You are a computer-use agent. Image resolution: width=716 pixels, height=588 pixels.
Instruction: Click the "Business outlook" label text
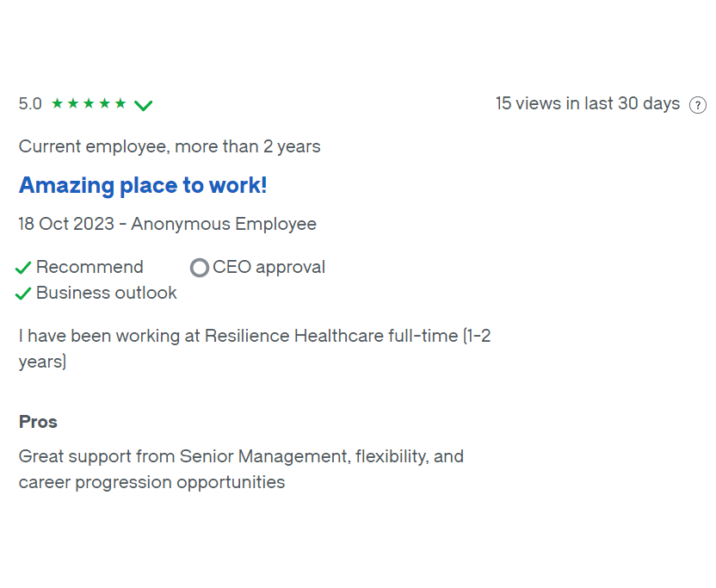pyautogui.click(x=107, y=293)
